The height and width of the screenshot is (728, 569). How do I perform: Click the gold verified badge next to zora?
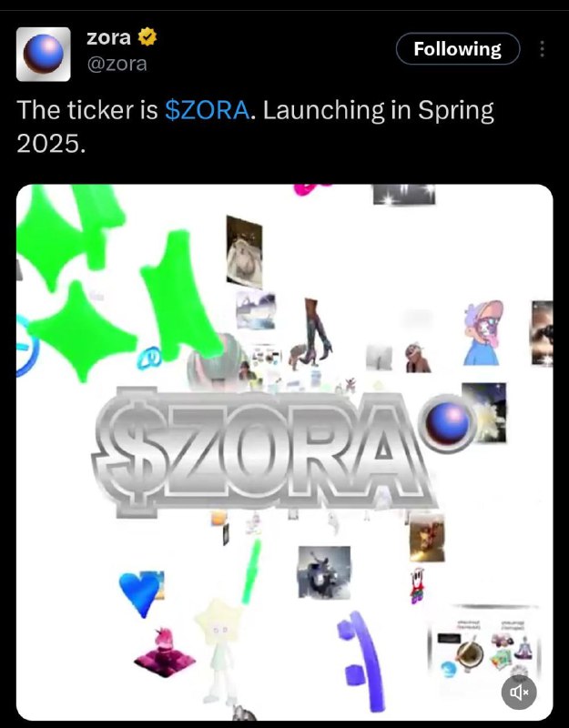tap(147, 37)
